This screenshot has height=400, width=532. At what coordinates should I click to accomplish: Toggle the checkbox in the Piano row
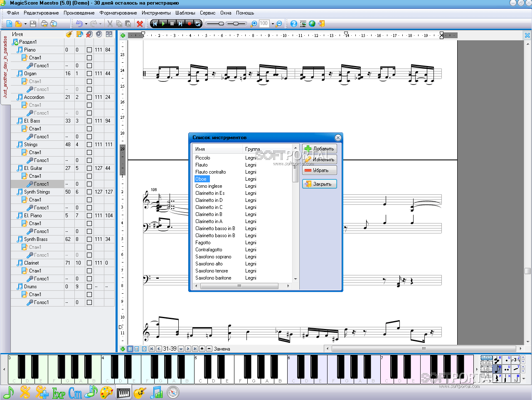[89, 50]
